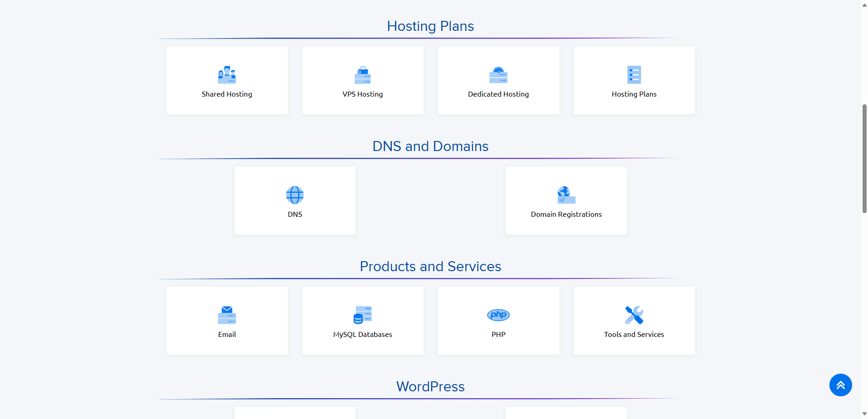Open the Email text link

tap(227, 335)
